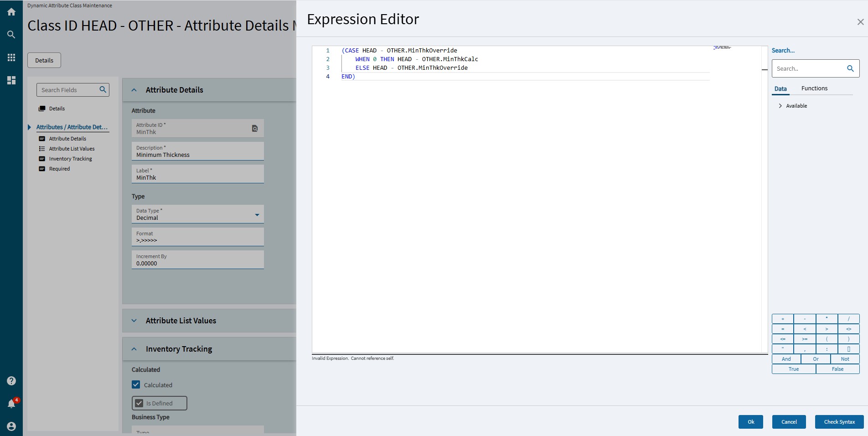Insert the less-than operator
Viewport: 868px width, 436px height.
tap(805, 329)
